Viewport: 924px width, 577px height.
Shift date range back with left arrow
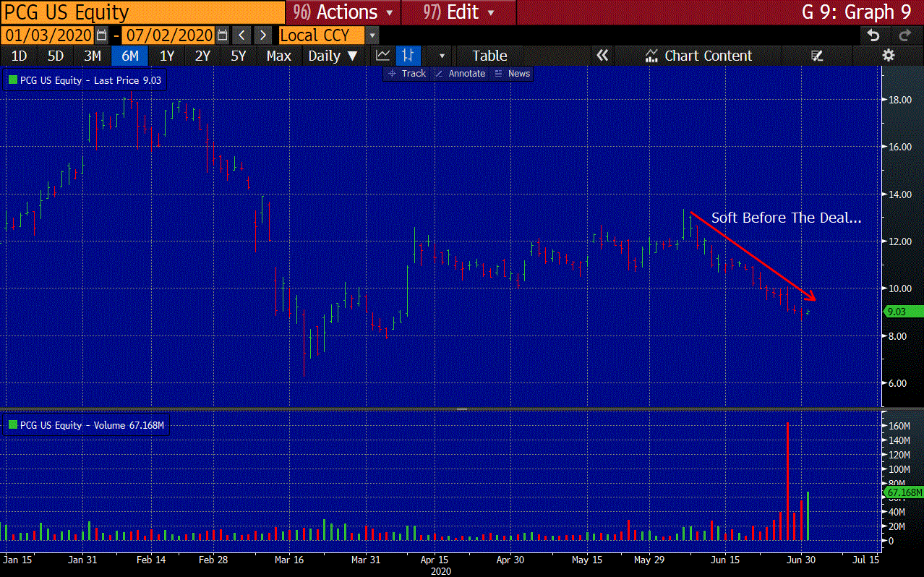[242, 35]
